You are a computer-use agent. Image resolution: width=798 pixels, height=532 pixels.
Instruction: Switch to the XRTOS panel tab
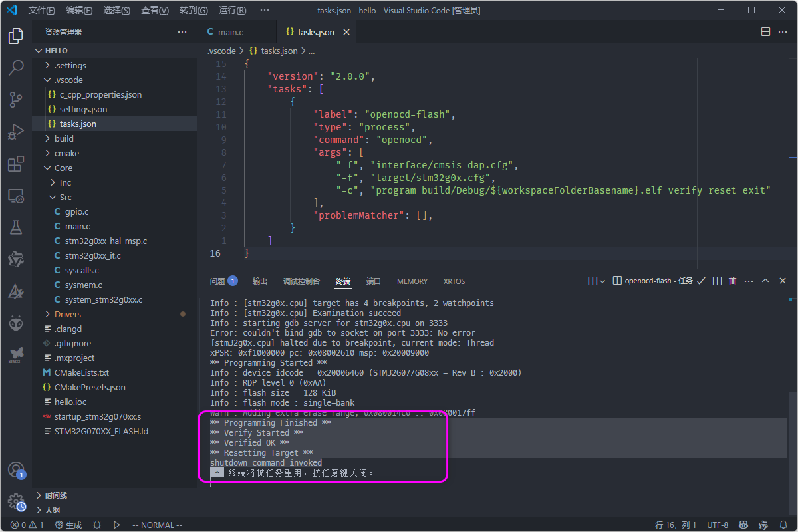[x=454, y=281]
